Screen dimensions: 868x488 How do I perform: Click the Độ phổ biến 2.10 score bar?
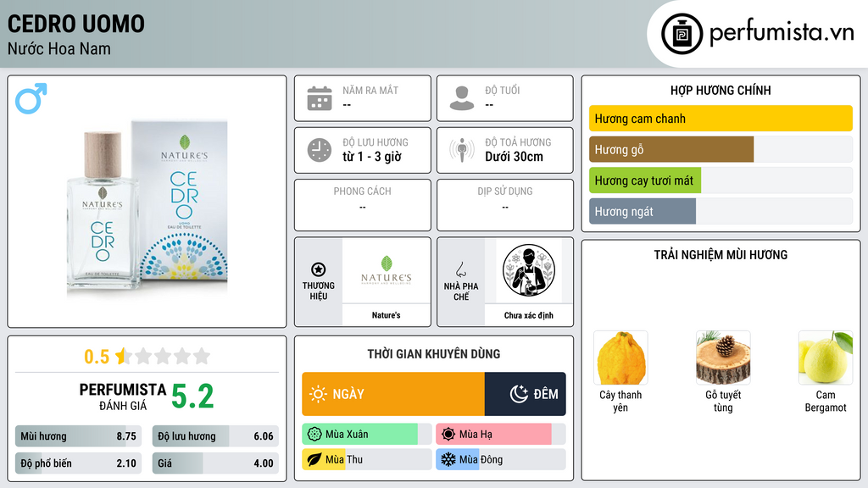tap(78, 463)
